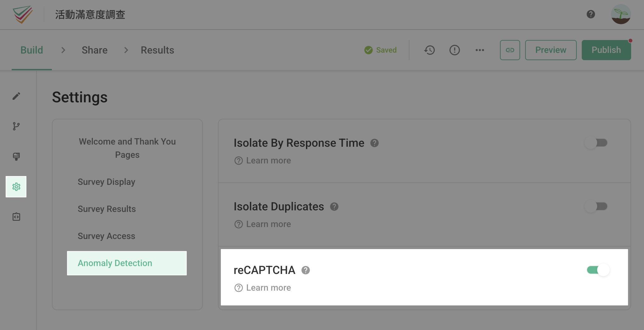Switch to the Share tab

(x=94, y=50)
